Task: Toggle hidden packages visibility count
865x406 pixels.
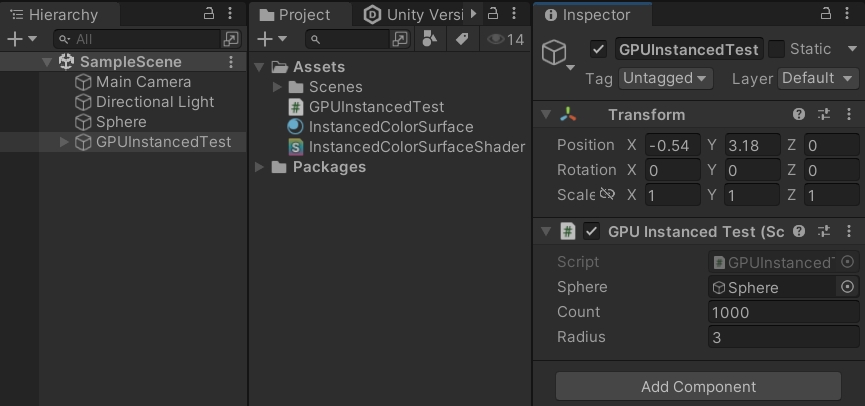Action: 505,39
